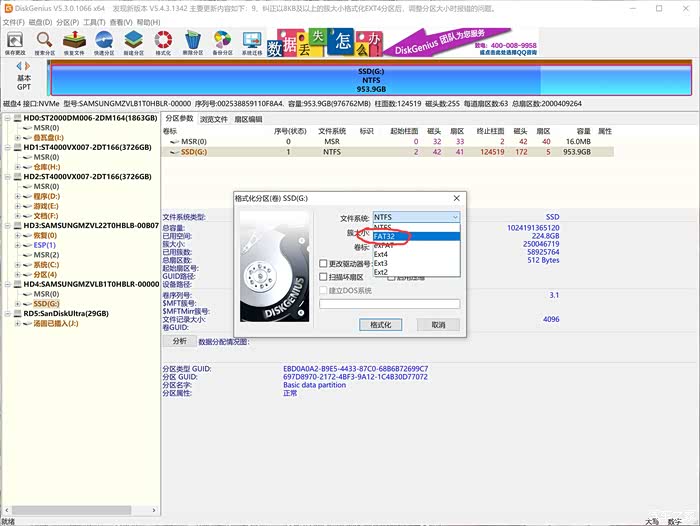Image resolution: width=700 pixels, height=526 pixels.
Task: Switch to the 浏览文件 tab
Action: point(215,119)
